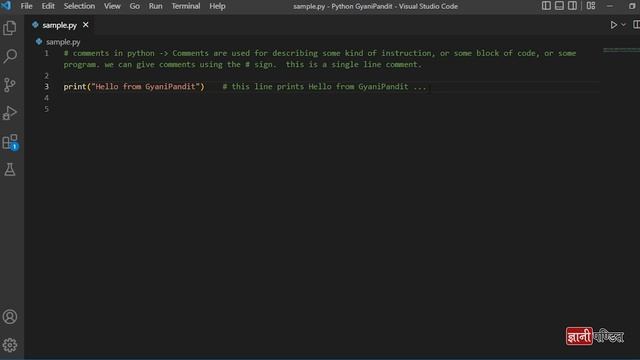
Task: Open the Help menu
Action: pos(217,6)
